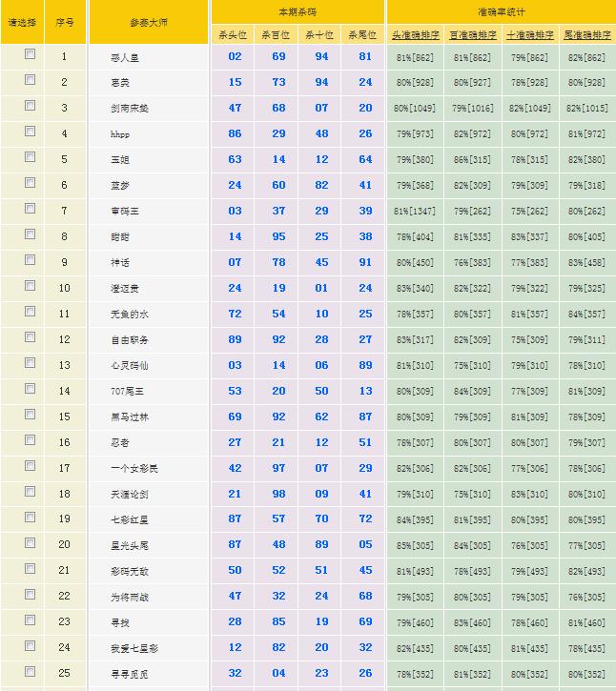Tick the checkbox for row 1

(x=30, y=54)
